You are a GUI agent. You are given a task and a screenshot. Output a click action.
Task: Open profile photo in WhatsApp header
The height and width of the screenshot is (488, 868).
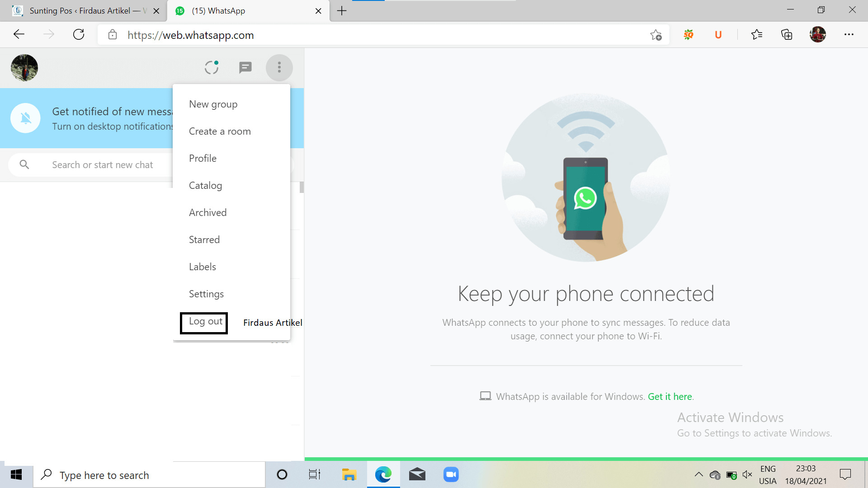(24, 68)
